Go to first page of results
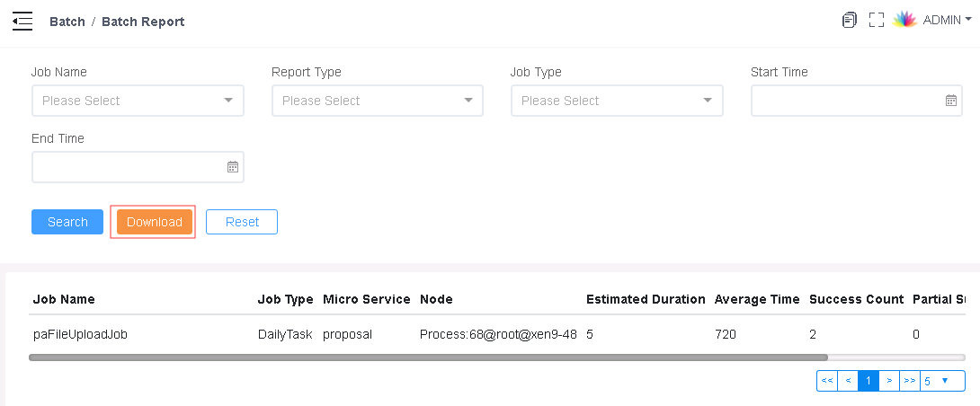 coord(827,381)
